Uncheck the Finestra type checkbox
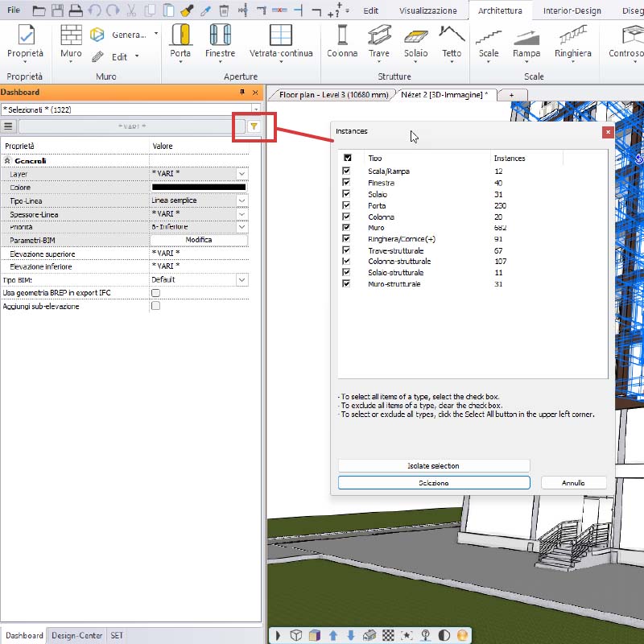Image resolution: width=644 pixels, height=644 pixels. tap(347, 183)
